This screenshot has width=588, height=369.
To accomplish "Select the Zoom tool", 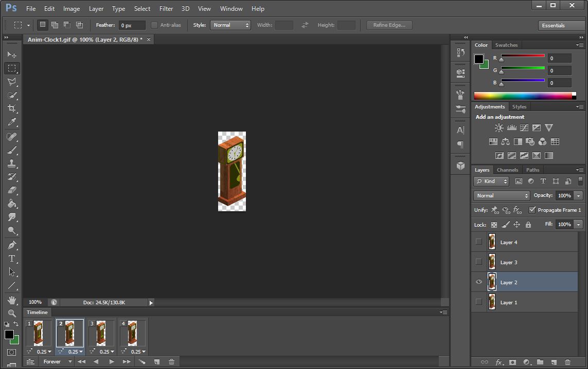I will click(12, 313).
